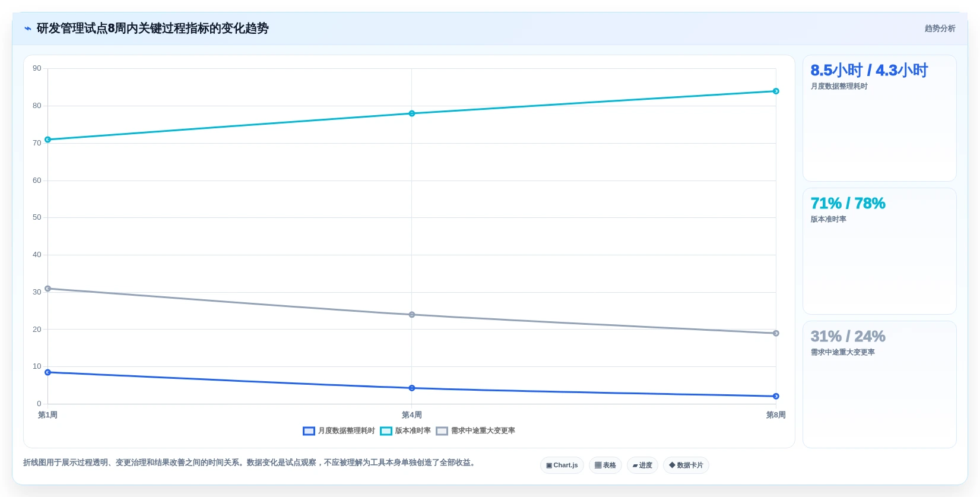Click the Chart.js tag button
The height and width of the screenshot is (497, 980).
(x=562, y=466)
